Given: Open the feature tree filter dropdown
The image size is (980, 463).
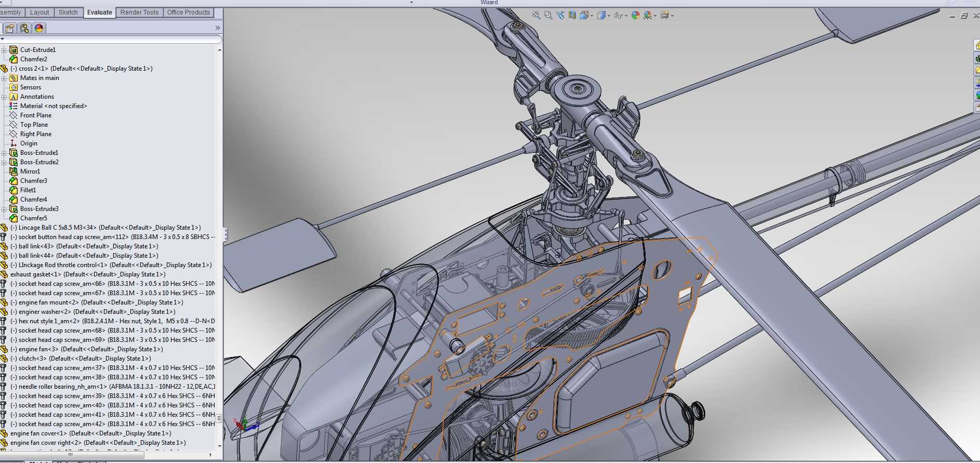Looking at the screenshot, I should 3,39.
